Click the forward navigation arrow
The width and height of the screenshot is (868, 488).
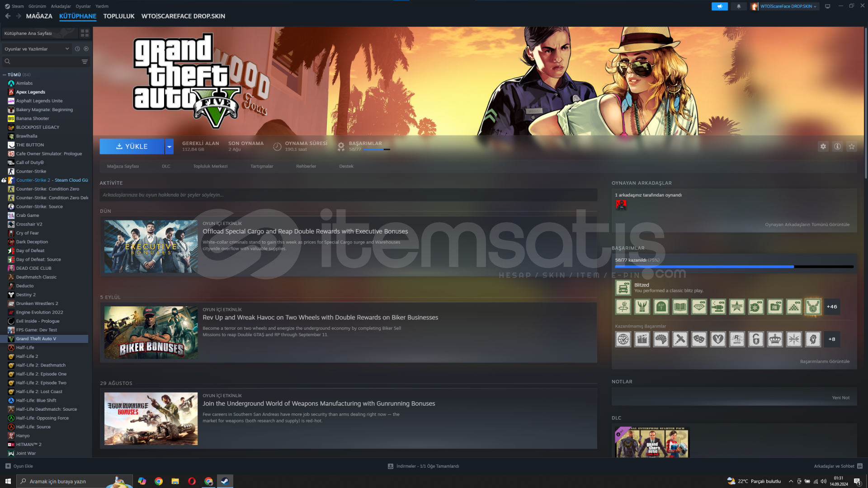point(19,16)
